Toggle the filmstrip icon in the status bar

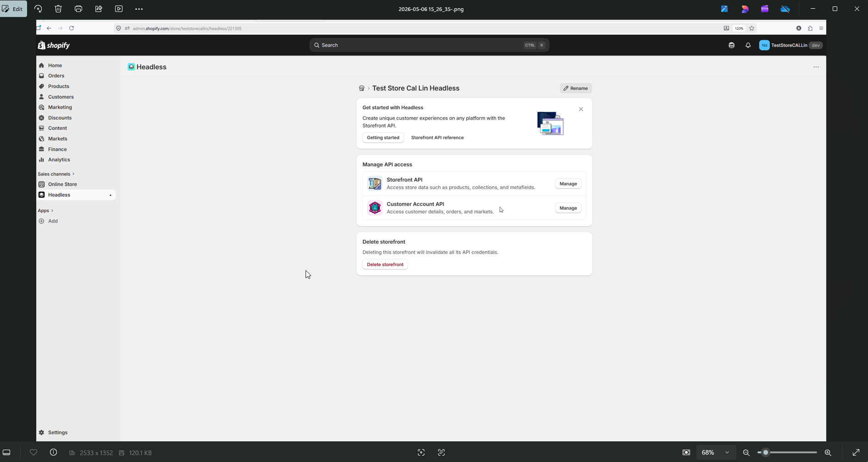(7, 452)
